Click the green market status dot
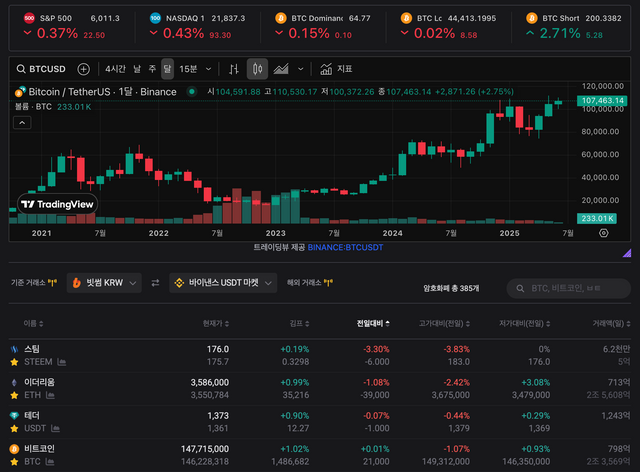The width and height of the screenshot is (640, 472). [x=191, y=91]
